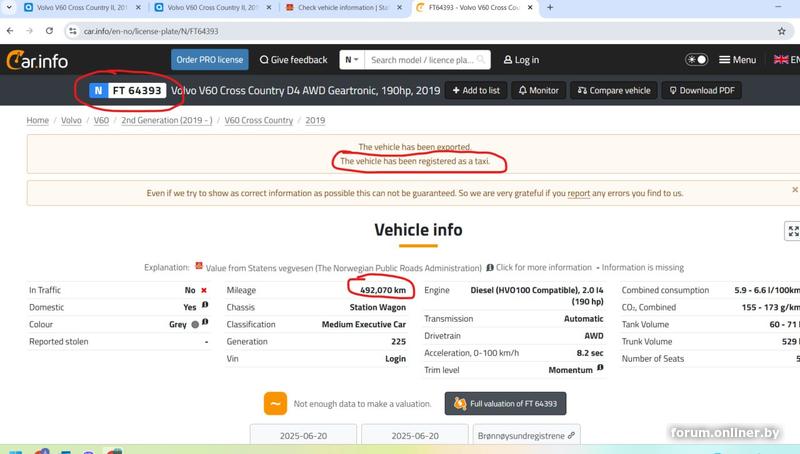
Task: Dismiss the information notice with X
Action: pos(794,190)
